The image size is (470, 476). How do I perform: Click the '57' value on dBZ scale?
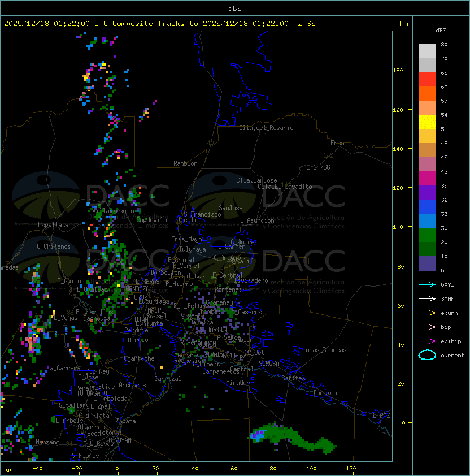point(444,101)
